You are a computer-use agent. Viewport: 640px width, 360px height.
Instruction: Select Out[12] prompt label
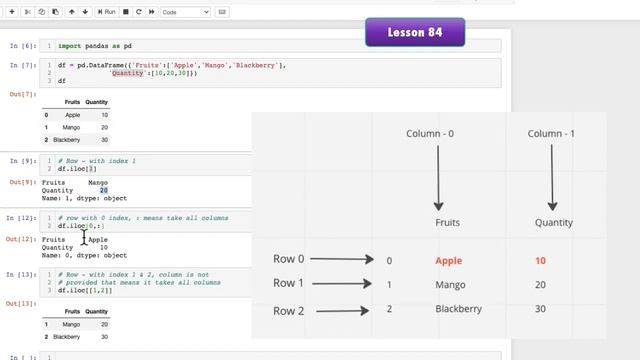(21, 239)
